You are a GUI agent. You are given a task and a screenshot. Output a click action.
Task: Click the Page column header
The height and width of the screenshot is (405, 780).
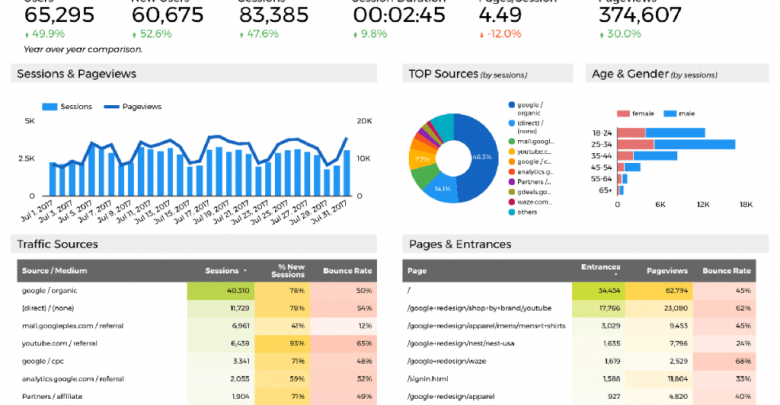coord(417,271)
